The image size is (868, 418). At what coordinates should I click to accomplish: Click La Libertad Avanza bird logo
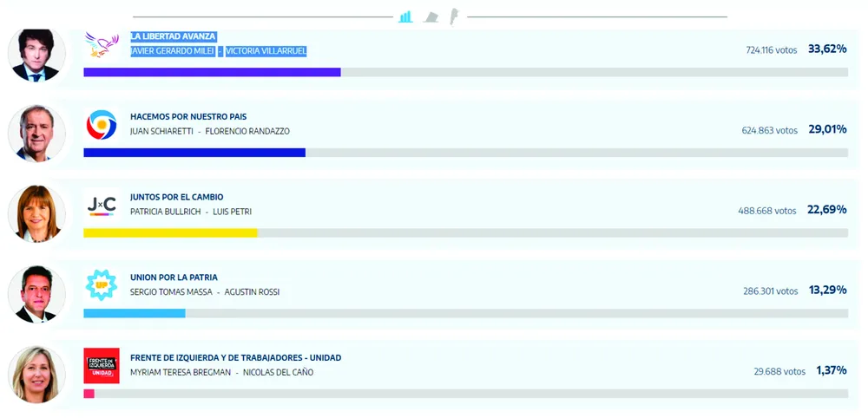click(102, 44)
